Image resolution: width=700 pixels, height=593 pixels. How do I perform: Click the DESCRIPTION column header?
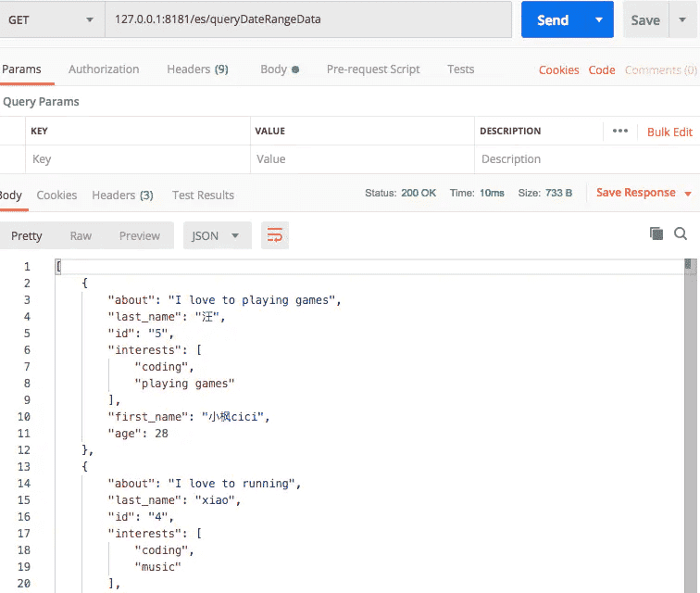[x=510, y=131]
